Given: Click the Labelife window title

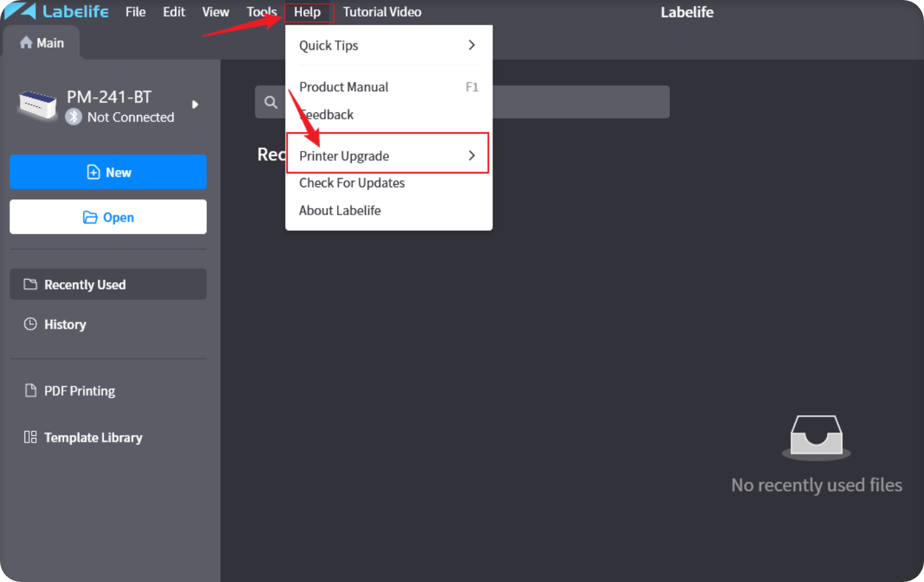Looking at the screenshot, I should coord(687,12).
